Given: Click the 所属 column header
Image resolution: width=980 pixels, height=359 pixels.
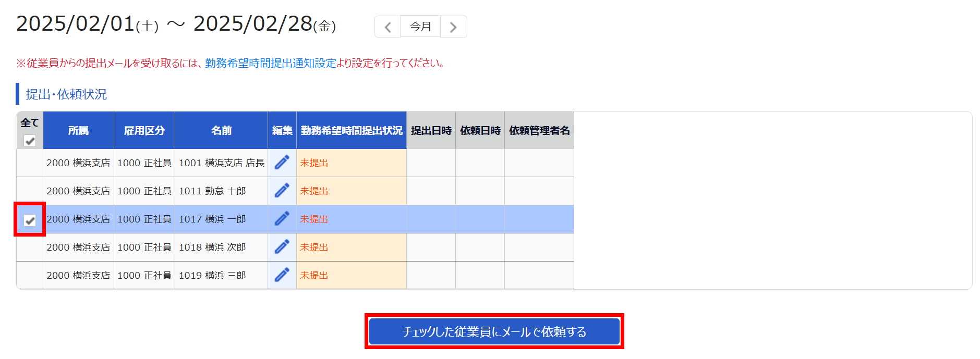Looking at the screenshot, I should [78, 130].
